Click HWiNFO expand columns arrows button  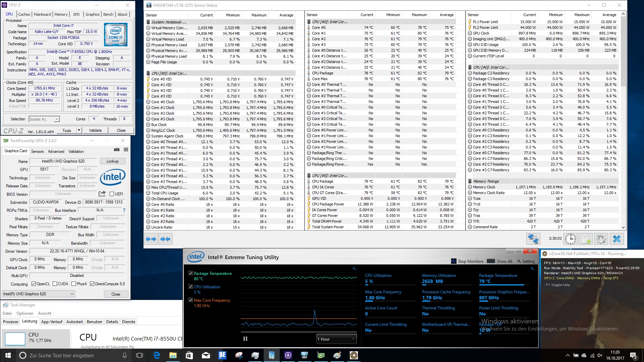click(x=151, y=239)
